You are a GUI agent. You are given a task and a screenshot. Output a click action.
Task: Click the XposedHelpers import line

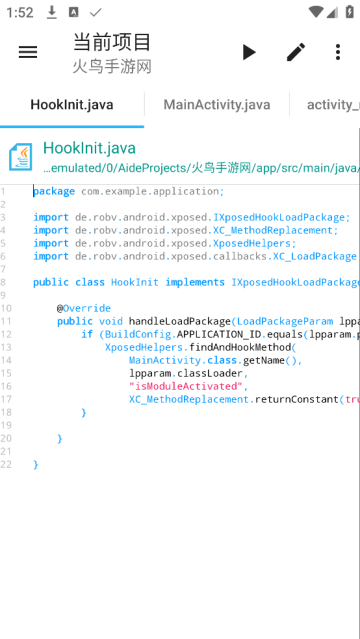tap(164, 243)
